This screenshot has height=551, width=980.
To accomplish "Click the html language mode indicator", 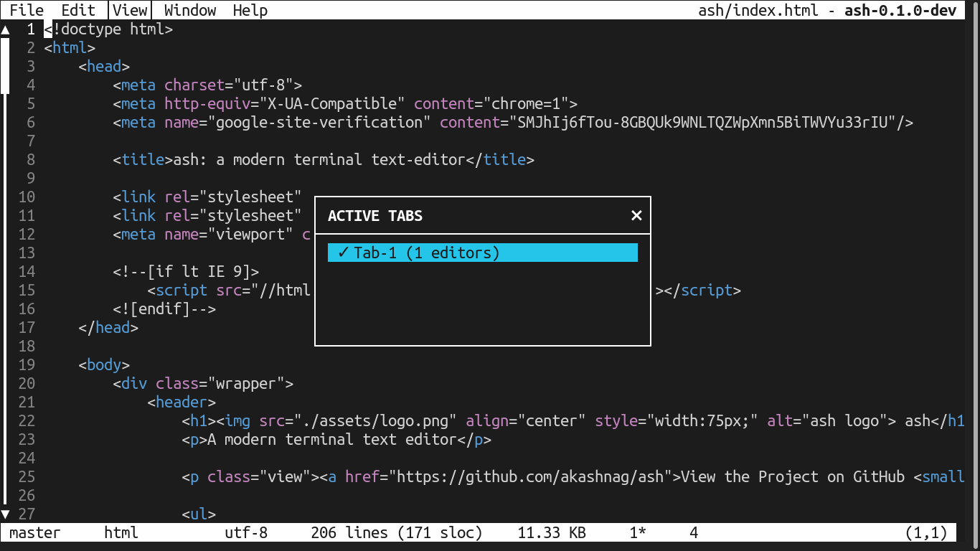I will pos(121,532).
